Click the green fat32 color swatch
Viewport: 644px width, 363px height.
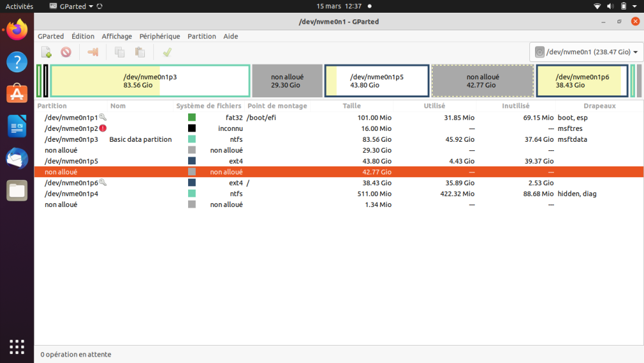[192, 117]
